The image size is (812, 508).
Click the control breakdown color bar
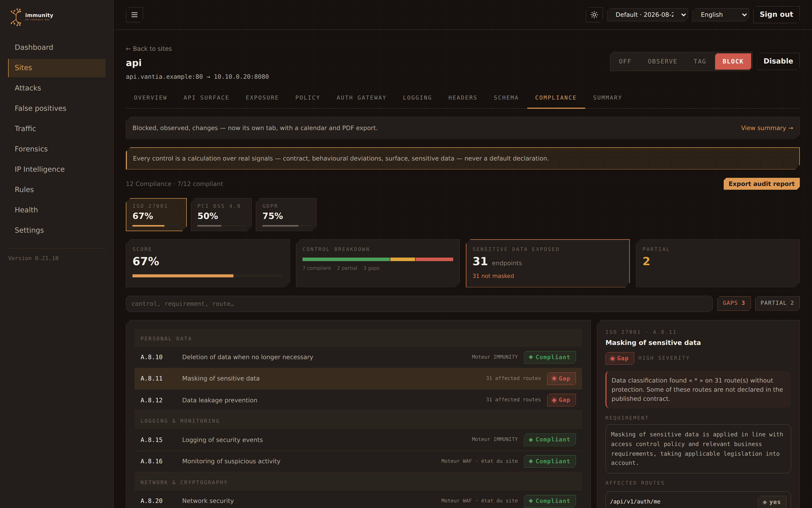[x=378, y=259]
